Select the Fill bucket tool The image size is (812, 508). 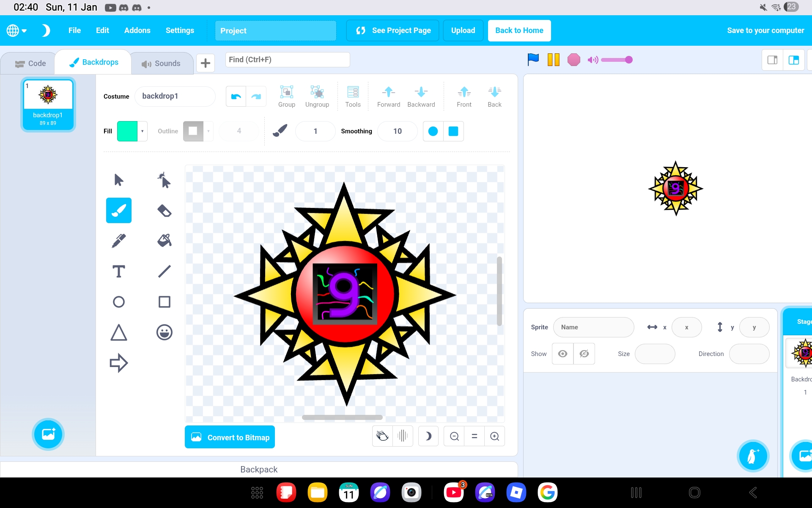pyautogui.click(x=164, y=240)
